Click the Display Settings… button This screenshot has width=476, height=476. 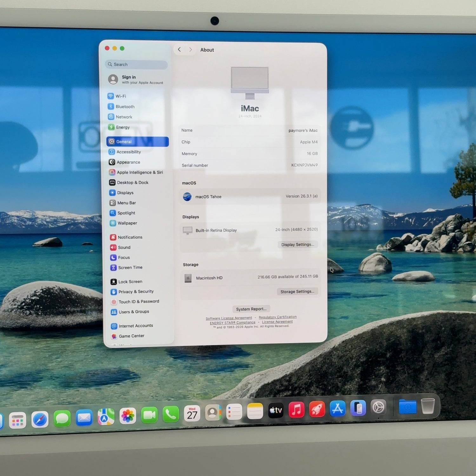298,245
